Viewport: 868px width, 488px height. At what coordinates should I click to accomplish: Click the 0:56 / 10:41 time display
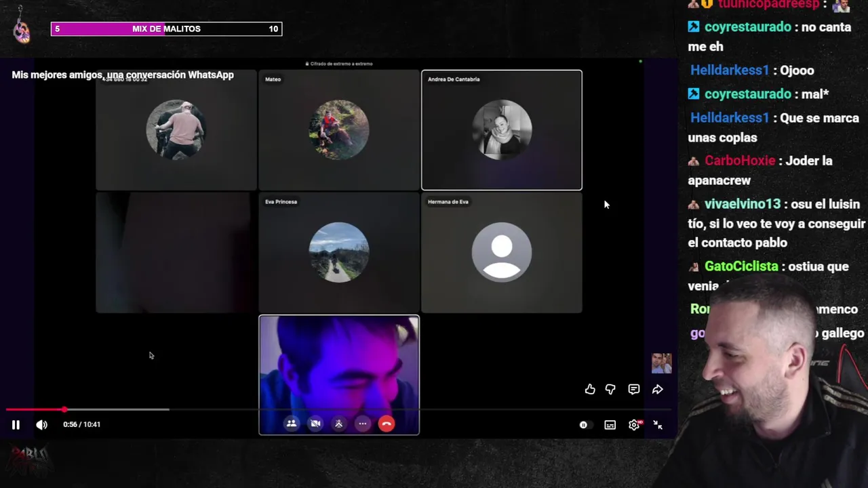click(x=81, y=424)
